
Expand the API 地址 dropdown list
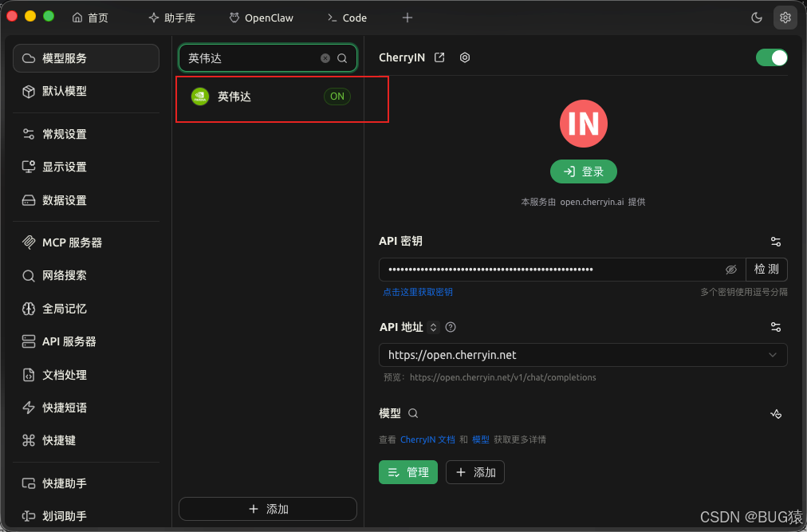click(771, 354)
